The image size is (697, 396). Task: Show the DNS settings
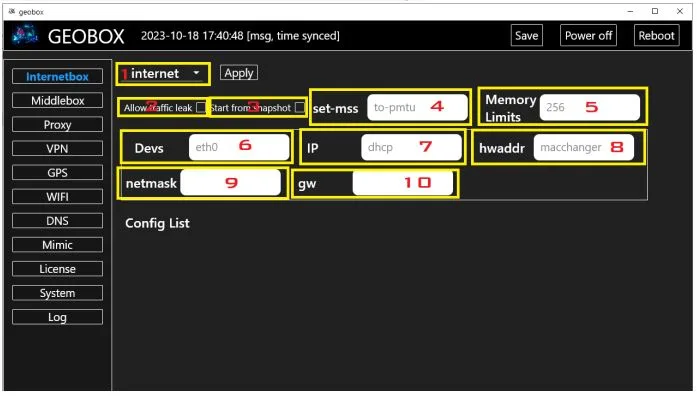(57, 220)
